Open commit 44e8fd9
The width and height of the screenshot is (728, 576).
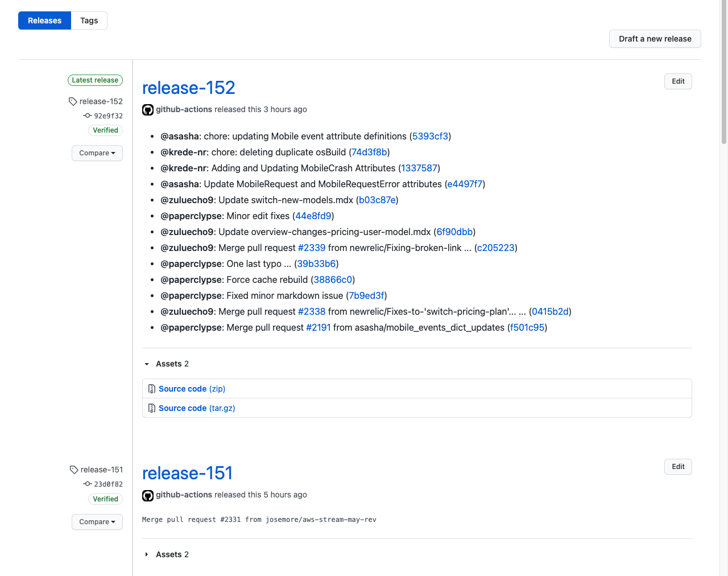click(313, 216)
